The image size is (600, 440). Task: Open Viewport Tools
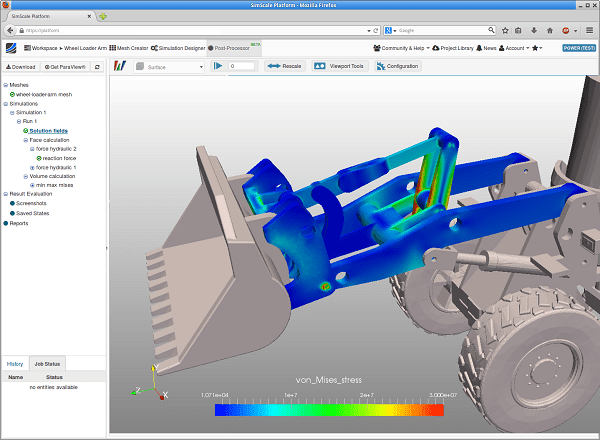coord(339,66)
